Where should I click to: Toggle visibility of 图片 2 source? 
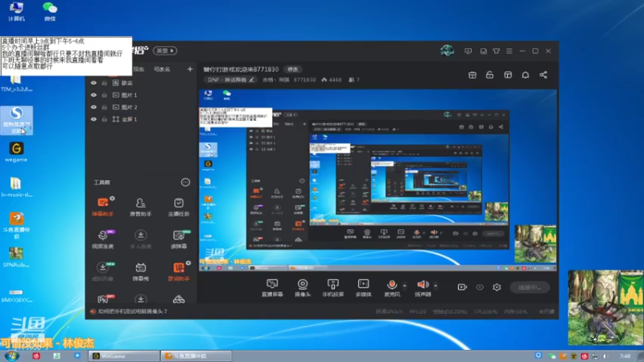coord(93,107)
